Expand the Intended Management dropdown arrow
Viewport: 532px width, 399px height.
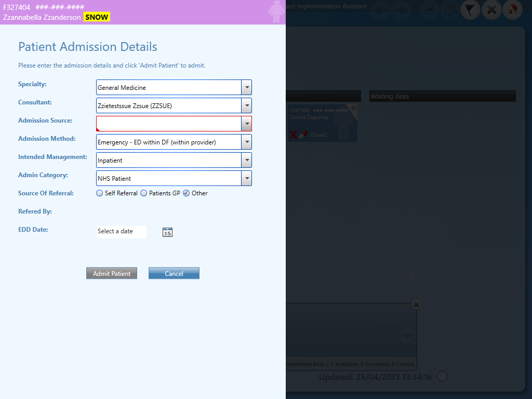(247, 160)
